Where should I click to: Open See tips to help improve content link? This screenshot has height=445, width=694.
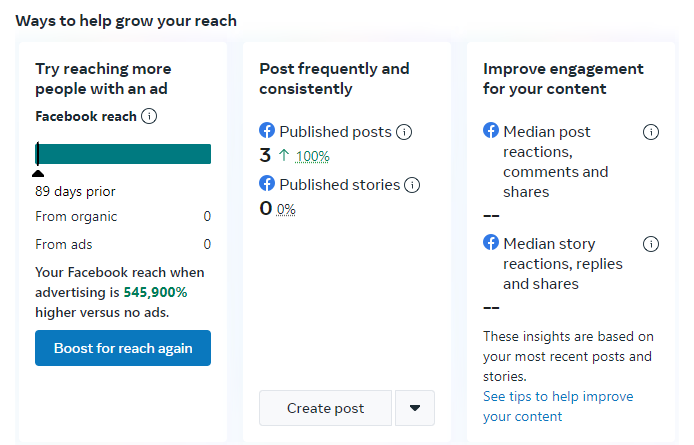[x=558, y=406]
